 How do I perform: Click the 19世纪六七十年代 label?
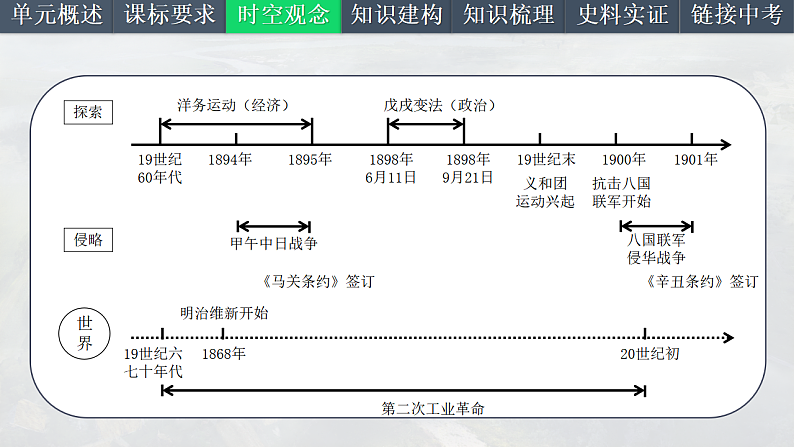coord(153,363)
